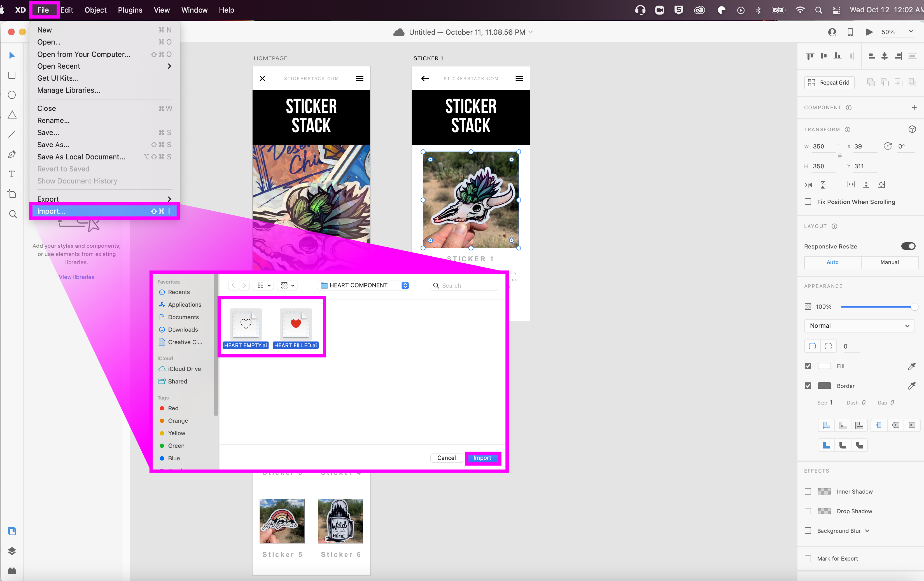
Task: Open the Layers panel icon
Action: coord(12,551)
